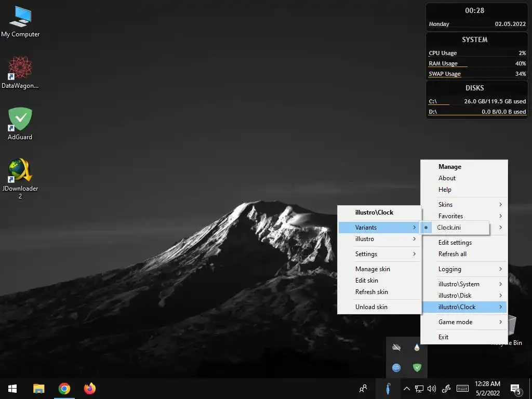The image size is (532, 399).
Task: Click the RAM Usage meter bar
Action: (x=477, y=63)
